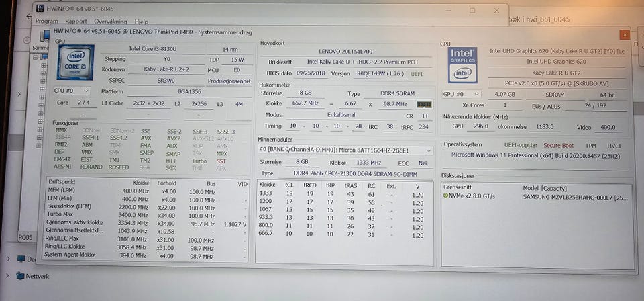Expand the chevron beside the monitor icon
Screen dimensions: 644x301
(9, 259)
